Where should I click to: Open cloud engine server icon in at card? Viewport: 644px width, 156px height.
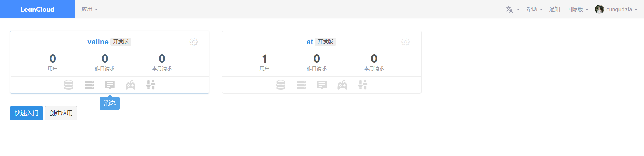[x=301, y=85]
